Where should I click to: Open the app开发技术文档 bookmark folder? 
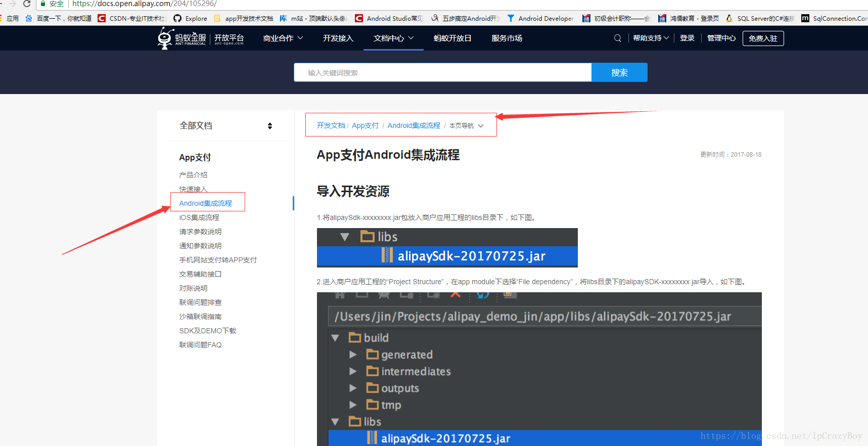[x=244, y=18]
